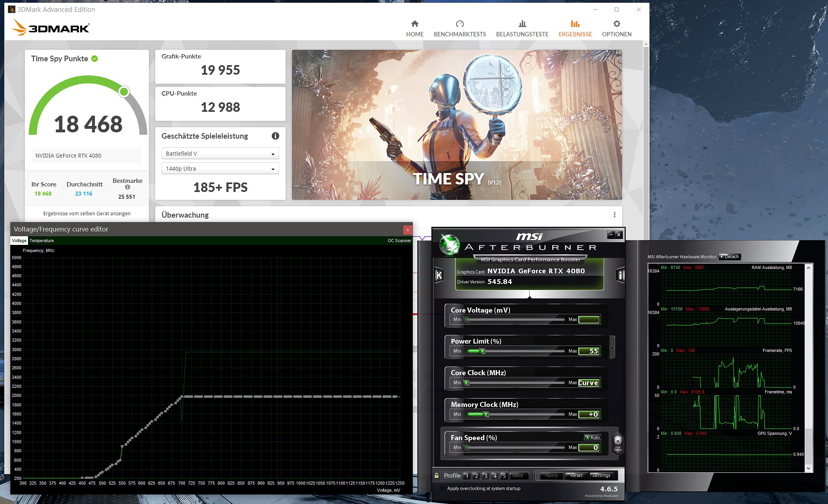The height and width of the screenshot is (504, 828).
Task: Open the 1440p Ultra resolution dropdown
Action: [x=220, y=169]
